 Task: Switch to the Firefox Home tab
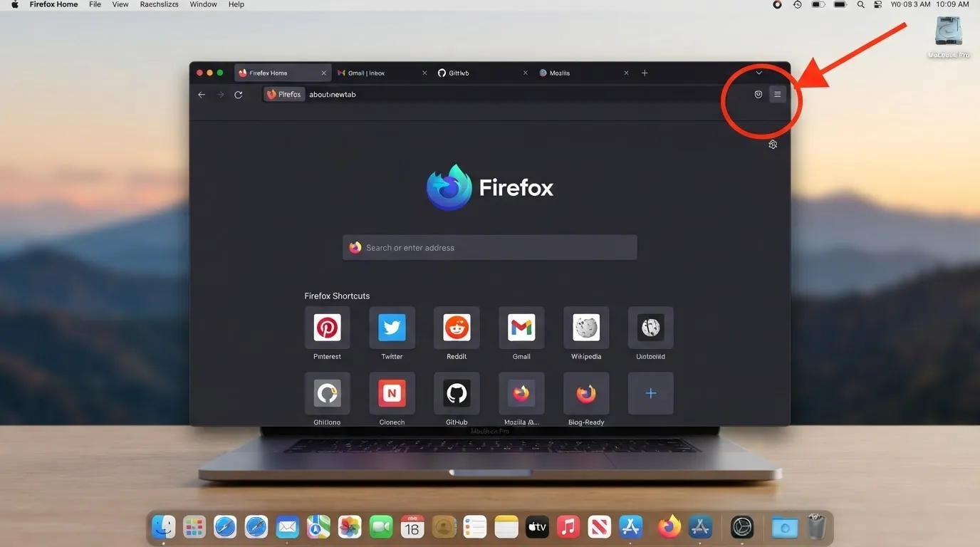tap(283, 73)
